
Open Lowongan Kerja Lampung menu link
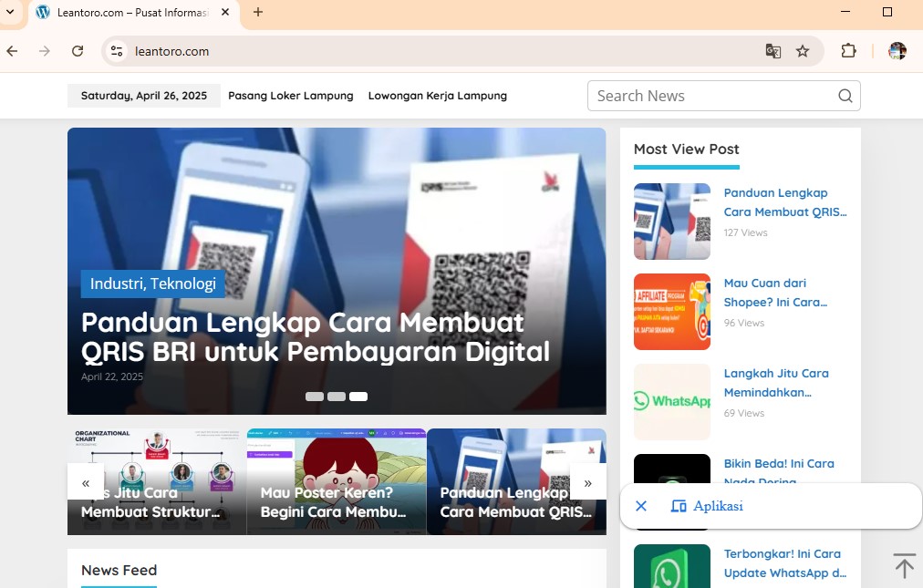click(438, 96)
